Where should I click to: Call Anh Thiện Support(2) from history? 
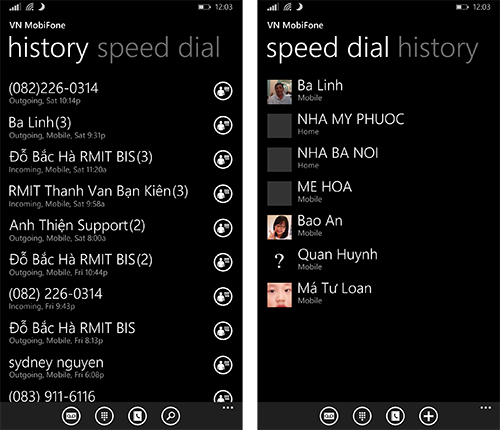(x=77, y=230)
